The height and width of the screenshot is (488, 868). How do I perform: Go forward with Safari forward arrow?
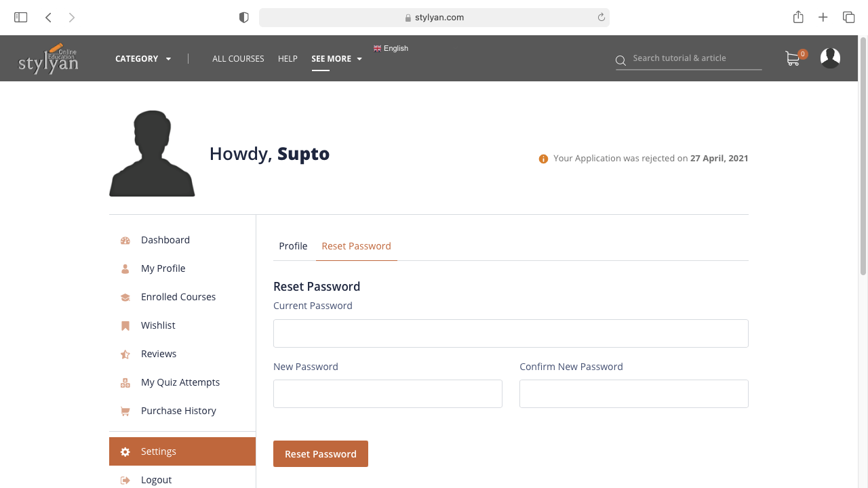[72, 18]
